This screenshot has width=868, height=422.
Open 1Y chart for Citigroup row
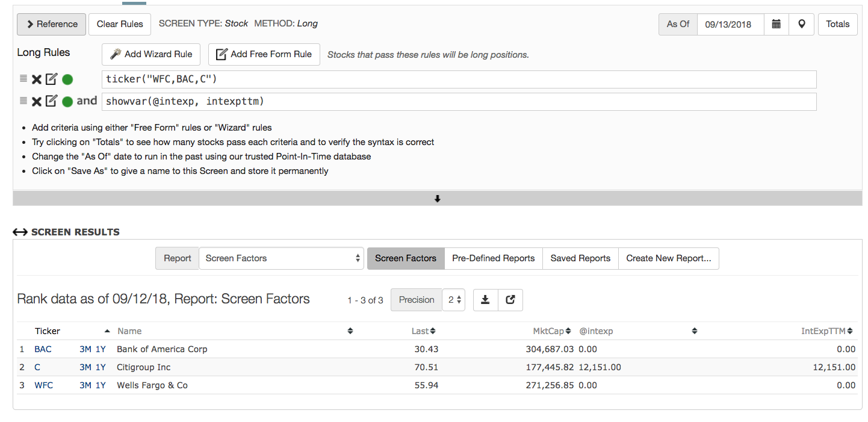tap(101, 367)
